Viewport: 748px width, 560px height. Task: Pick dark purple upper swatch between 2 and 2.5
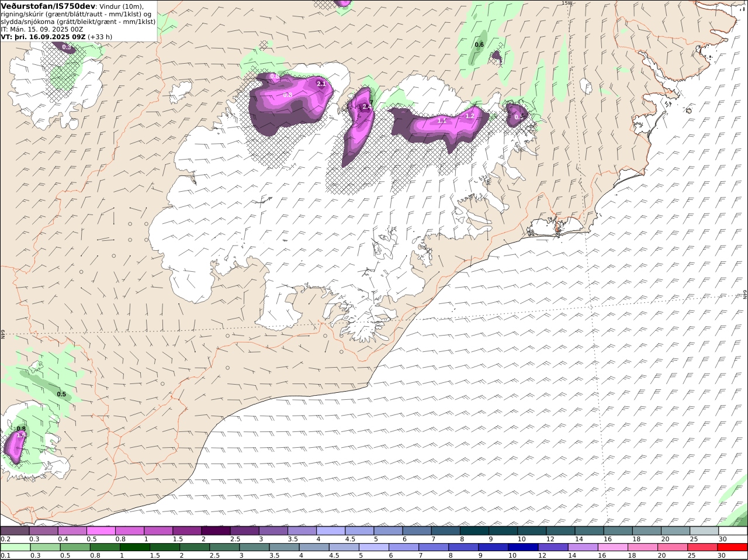(215, 531)
